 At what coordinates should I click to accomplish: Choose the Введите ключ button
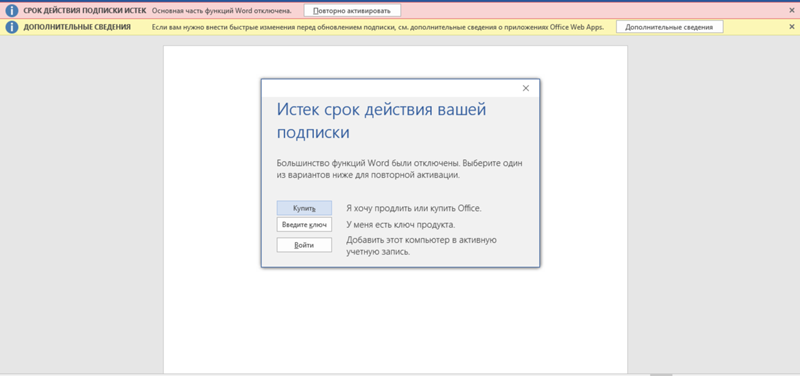[304, 224]
